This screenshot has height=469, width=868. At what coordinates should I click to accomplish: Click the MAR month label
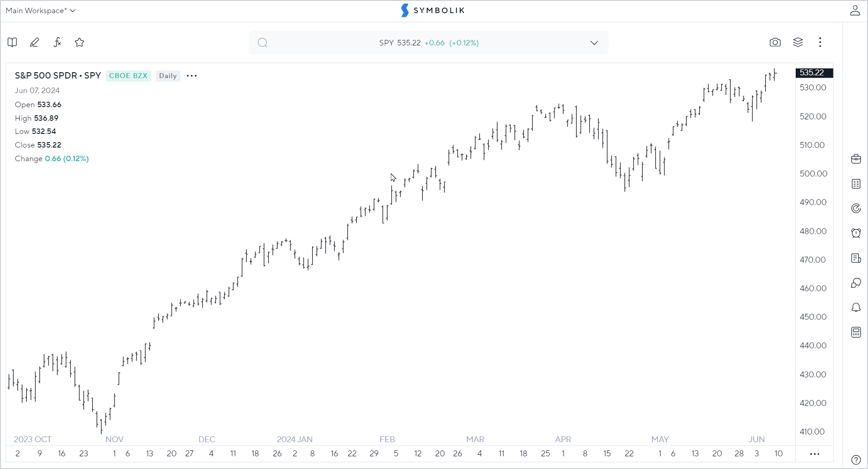point(475,439)
